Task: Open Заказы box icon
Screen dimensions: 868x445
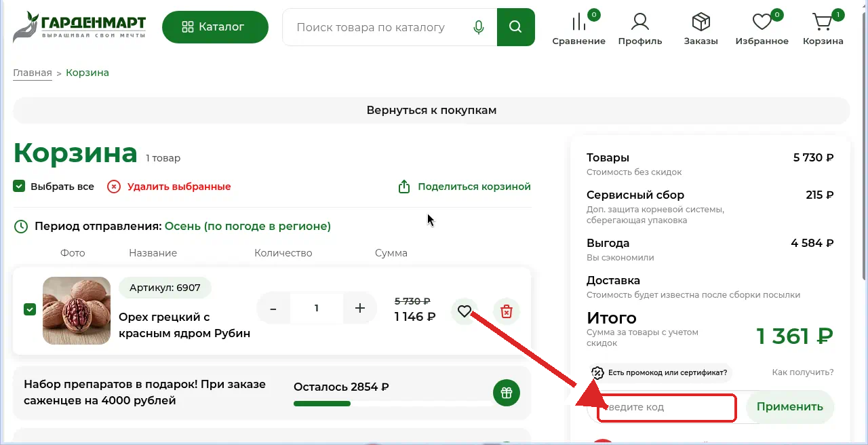Action: [701, 28]
